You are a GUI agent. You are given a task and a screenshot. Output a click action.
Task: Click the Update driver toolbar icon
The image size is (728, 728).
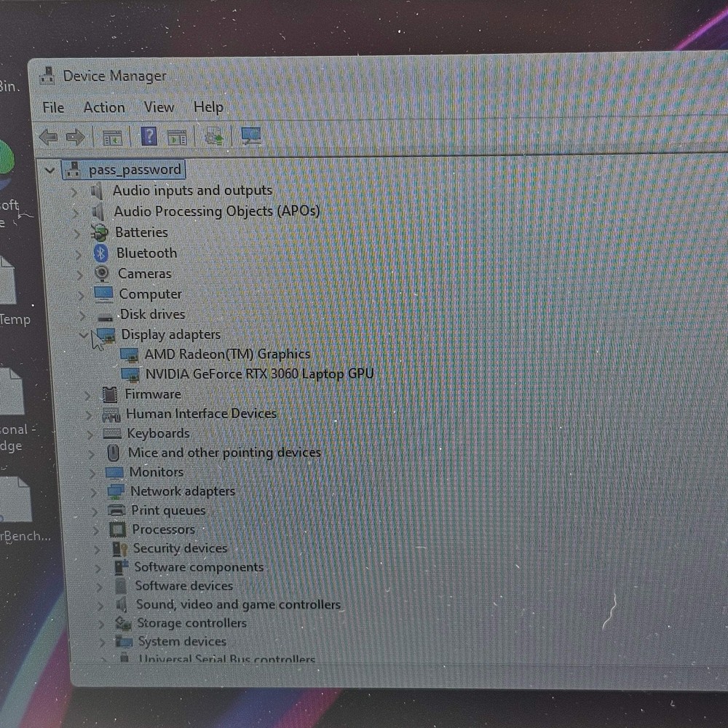(214, 136)
